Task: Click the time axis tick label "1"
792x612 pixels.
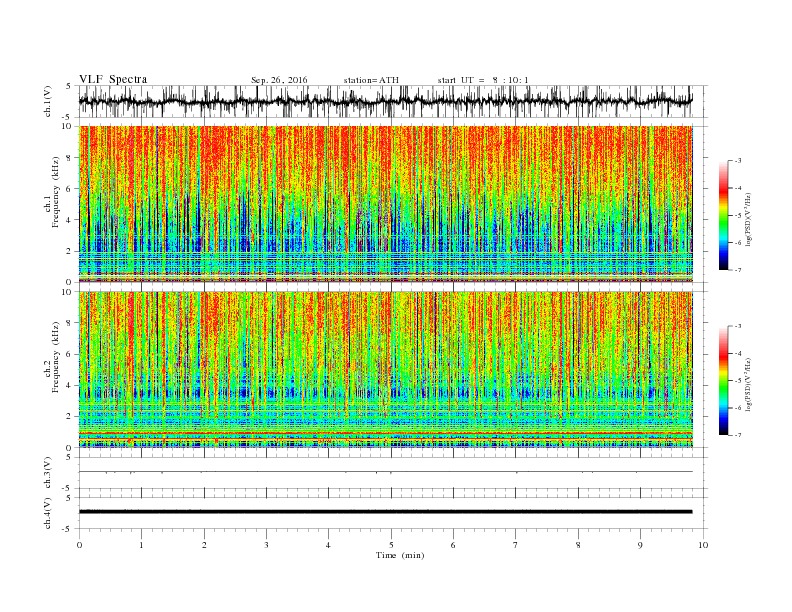Action: 141,545
